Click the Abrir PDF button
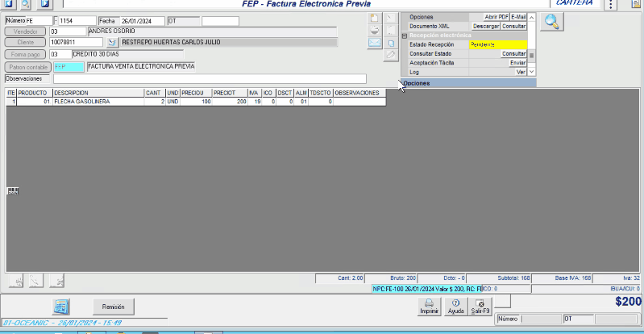 496,17
